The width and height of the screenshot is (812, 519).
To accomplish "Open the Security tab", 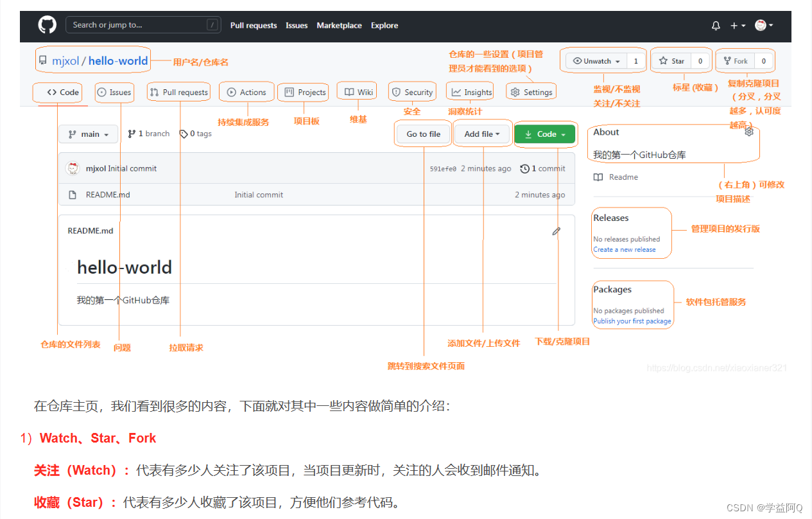I will pos(412,92).
